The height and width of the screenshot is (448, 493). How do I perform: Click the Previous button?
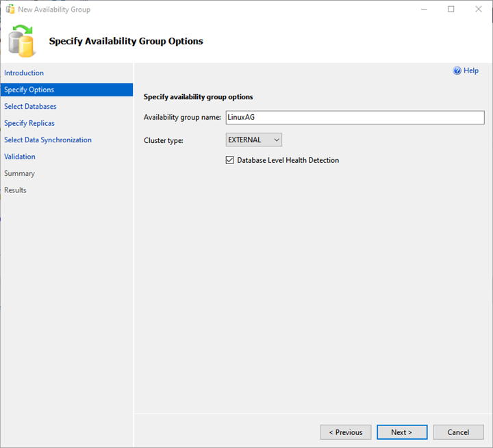click(346, 432)
